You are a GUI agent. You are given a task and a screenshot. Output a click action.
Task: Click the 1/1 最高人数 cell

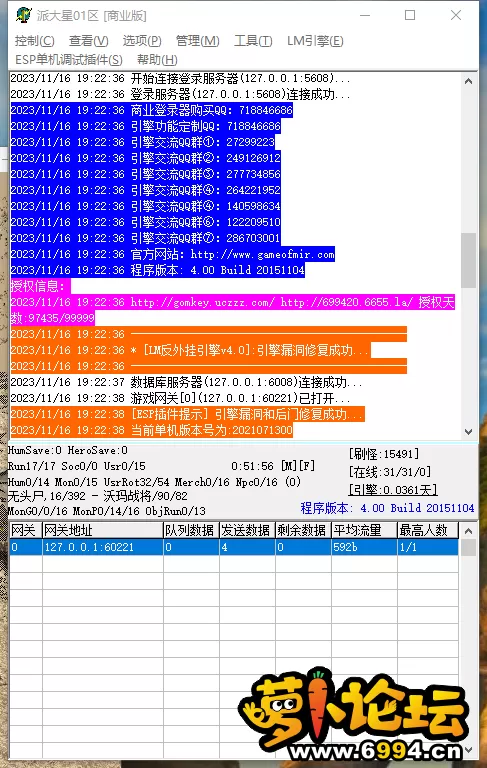[x=428, y=547]
